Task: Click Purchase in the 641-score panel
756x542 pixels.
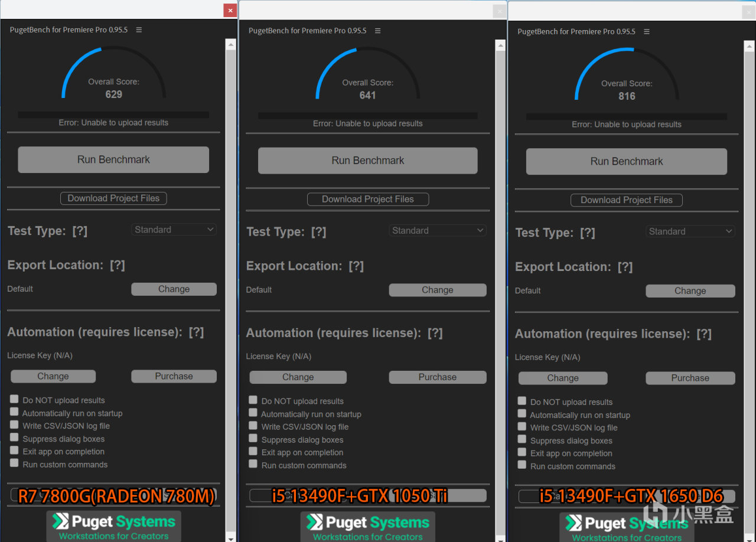Action: click(438, 377)
